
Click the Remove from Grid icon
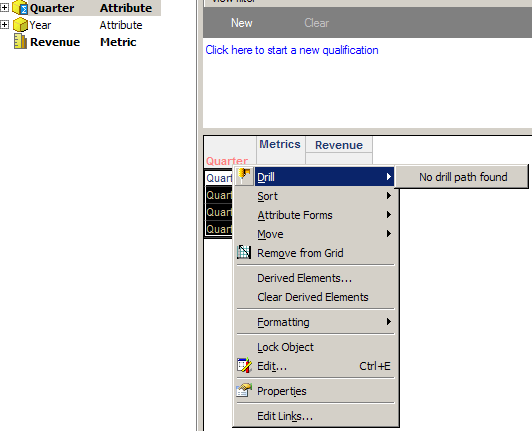click(x=244, y=252)
